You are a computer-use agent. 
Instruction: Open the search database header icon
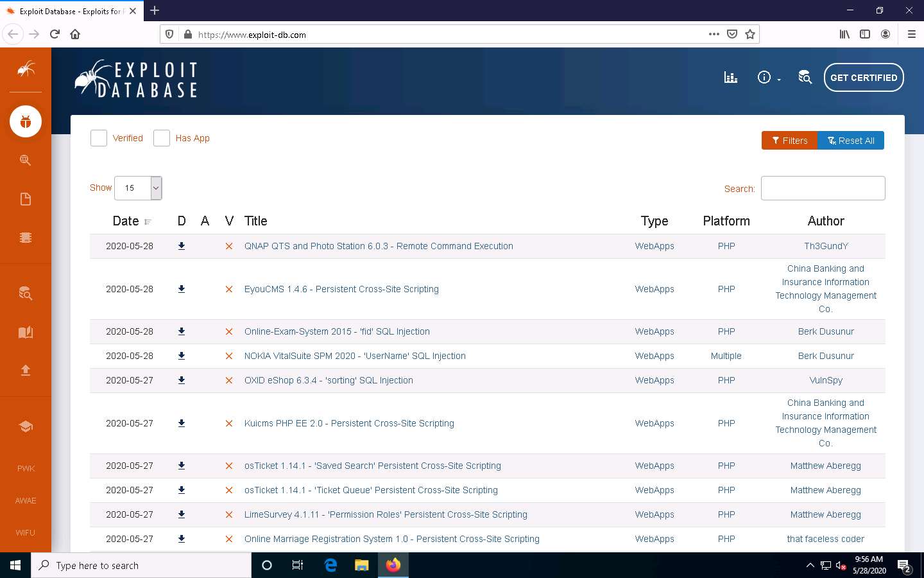(805, 78)
